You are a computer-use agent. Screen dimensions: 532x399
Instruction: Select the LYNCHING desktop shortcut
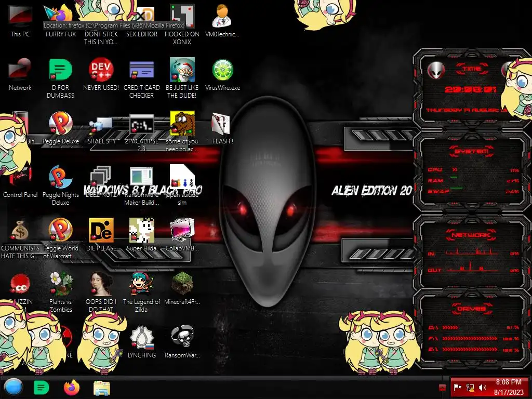click(141, 342)
